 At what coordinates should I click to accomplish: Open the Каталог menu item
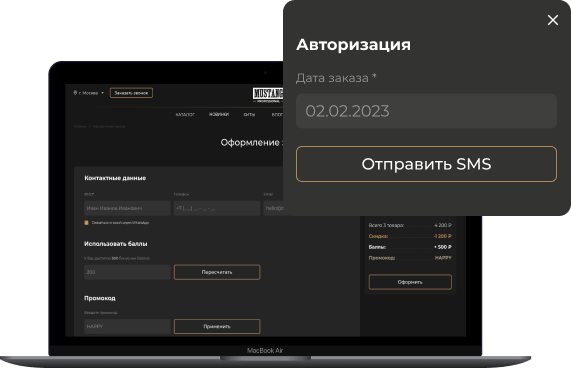(185, 114)
